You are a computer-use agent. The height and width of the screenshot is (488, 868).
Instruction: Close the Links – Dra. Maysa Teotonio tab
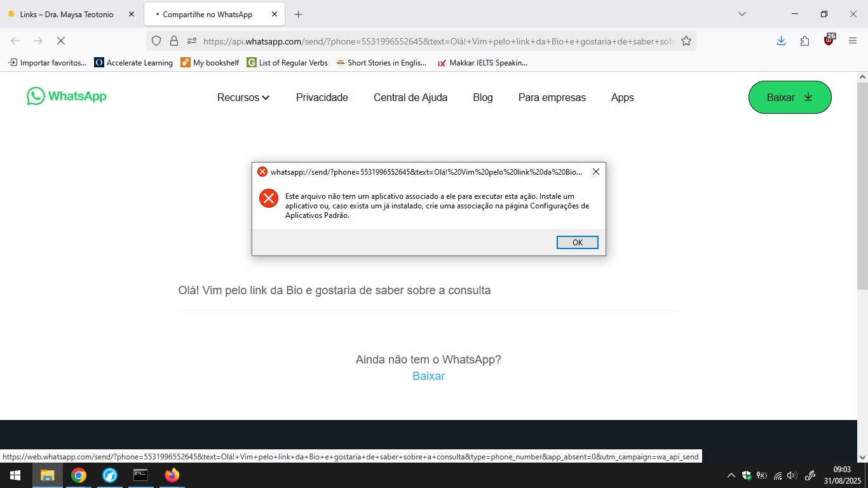(132, 14)
